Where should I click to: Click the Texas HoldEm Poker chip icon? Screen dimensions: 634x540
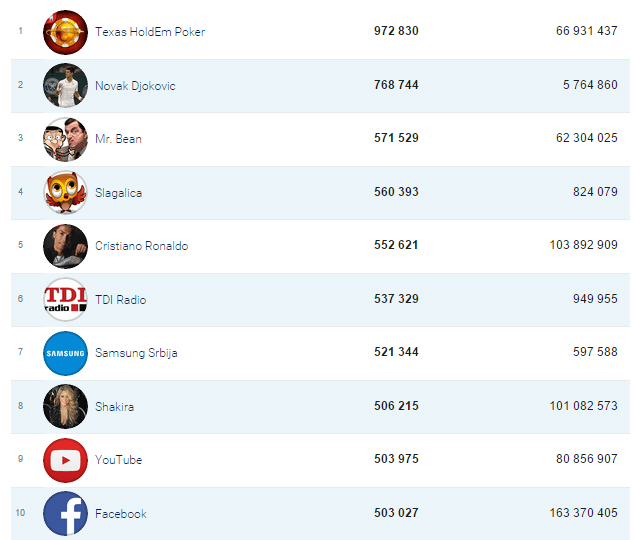pos(65,32)
